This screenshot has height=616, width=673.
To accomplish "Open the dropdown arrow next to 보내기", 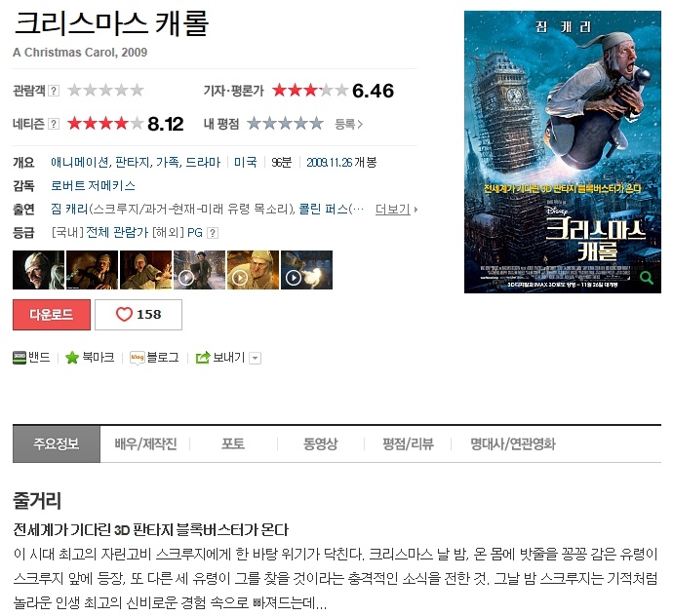I will 255,358.
